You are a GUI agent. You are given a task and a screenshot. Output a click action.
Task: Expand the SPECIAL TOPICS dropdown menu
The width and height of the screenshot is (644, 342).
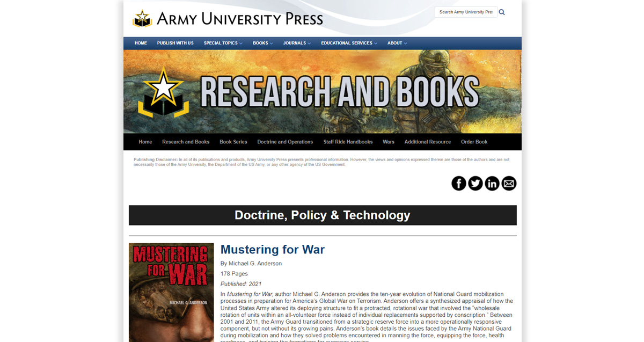point(223,43)
